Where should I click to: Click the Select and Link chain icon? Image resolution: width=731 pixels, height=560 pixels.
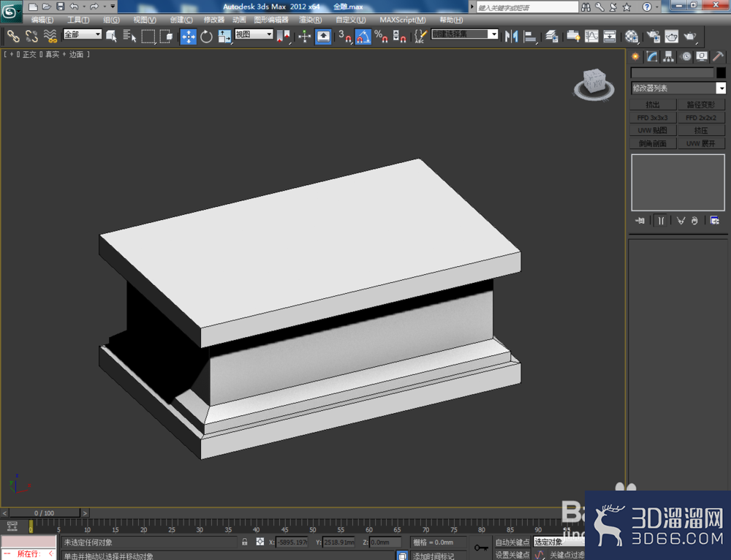point(12,36)
